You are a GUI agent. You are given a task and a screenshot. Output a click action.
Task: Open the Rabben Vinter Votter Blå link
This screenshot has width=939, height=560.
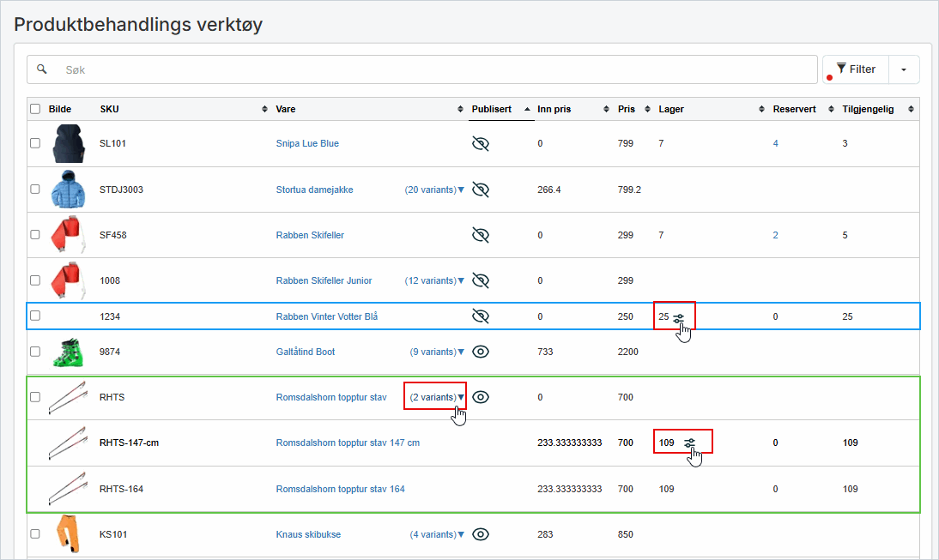click(x=326, y=316)
